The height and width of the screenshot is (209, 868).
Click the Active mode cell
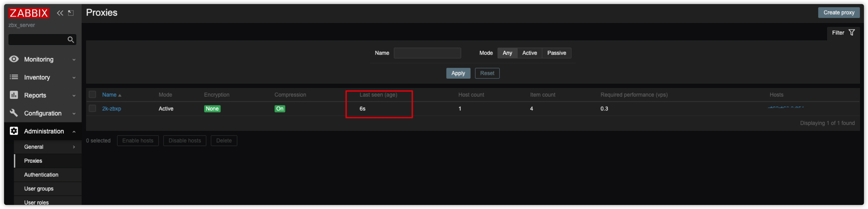coord(166,109)
